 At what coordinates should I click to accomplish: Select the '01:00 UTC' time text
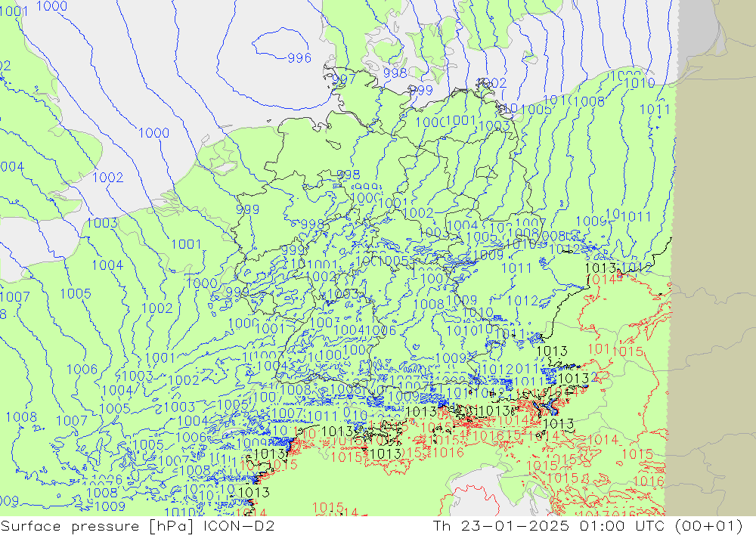(x=621, y=525)
